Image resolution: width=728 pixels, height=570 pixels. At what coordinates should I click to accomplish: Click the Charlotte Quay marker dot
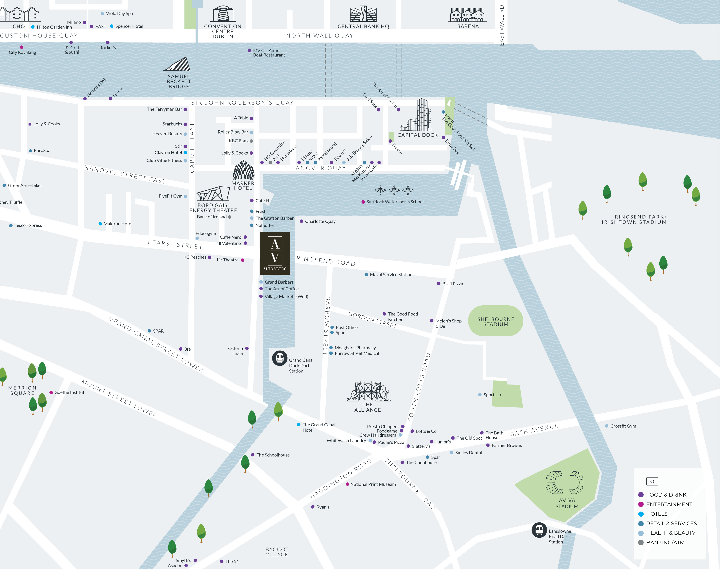[x=305, y=224]
